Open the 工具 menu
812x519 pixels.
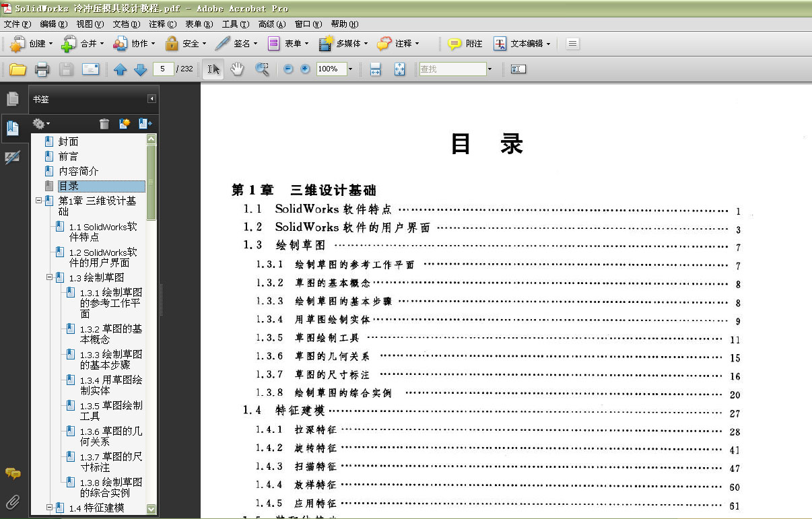(236, 24)
